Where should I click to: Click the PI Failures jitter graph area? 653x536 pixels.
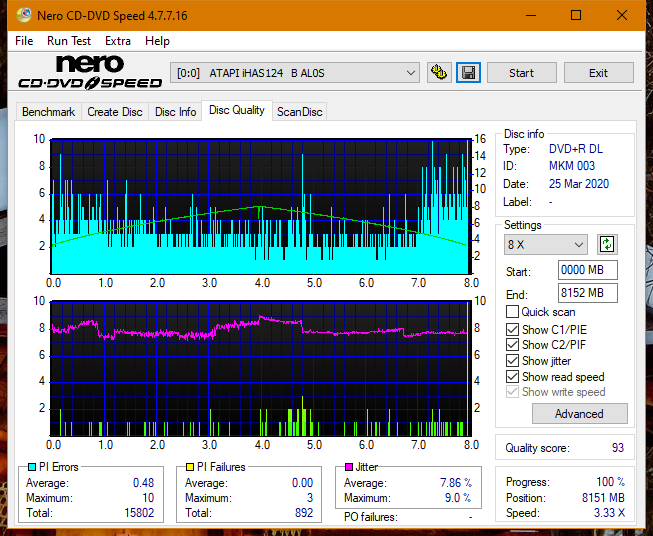[x=261, y=368]
